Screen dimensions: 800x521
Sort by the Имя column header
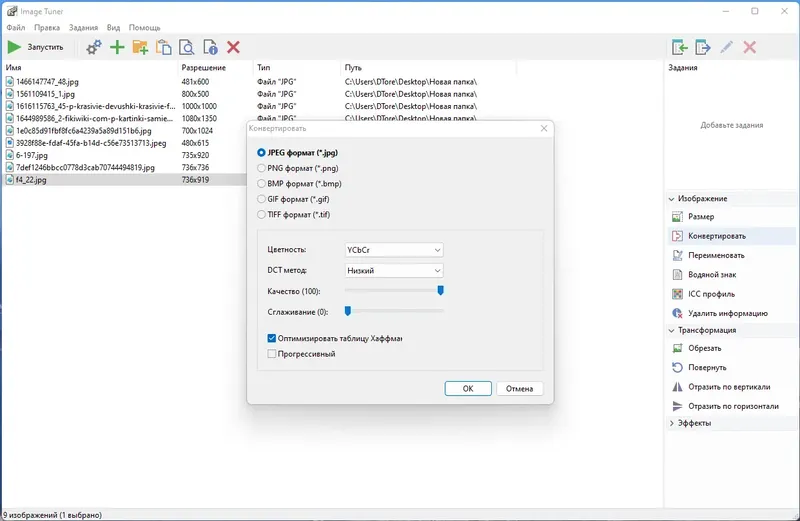[x=90, y=67]
